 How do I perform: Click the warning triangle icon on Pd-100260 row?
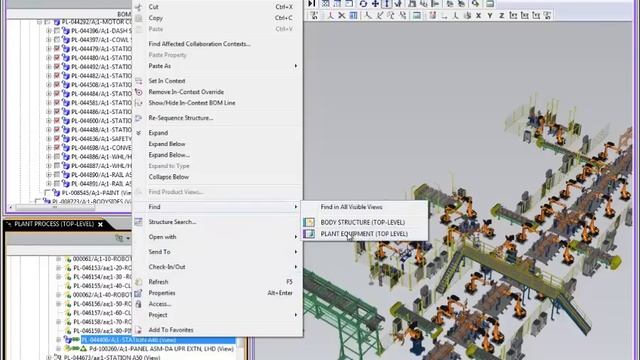pos(83,349)
